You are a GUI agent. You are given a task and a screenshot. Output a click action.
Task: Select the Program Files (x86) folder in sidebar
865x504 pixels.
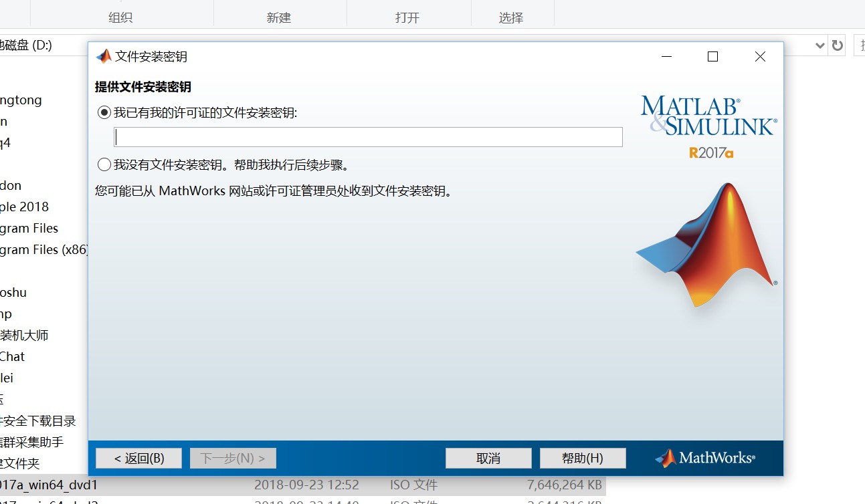44,249
